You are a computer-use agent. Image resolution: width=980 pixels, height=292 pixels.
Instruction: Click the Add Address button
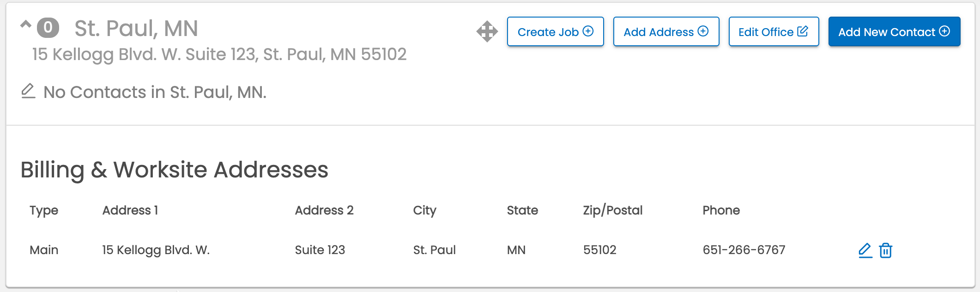[x=666, y=31]
